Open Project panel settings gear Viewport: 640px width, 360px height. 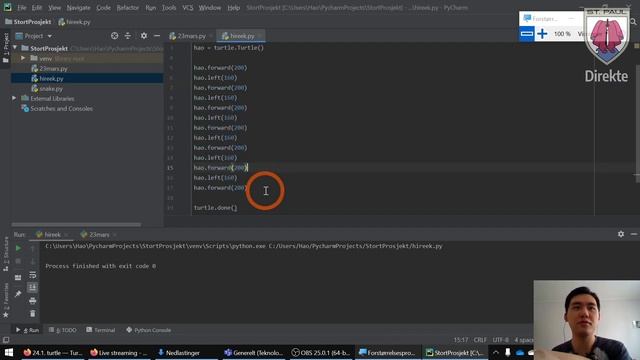point(144,36)
